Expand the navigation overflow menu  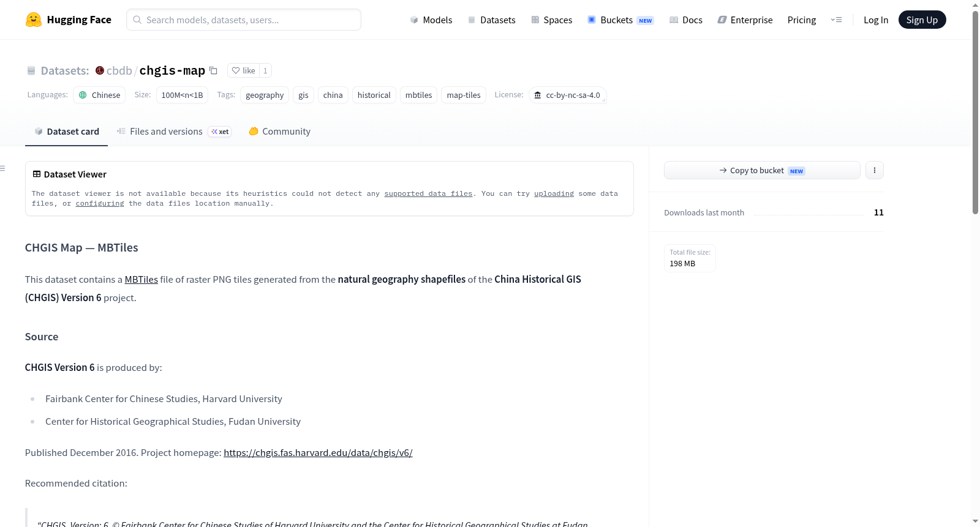(836, 20)
